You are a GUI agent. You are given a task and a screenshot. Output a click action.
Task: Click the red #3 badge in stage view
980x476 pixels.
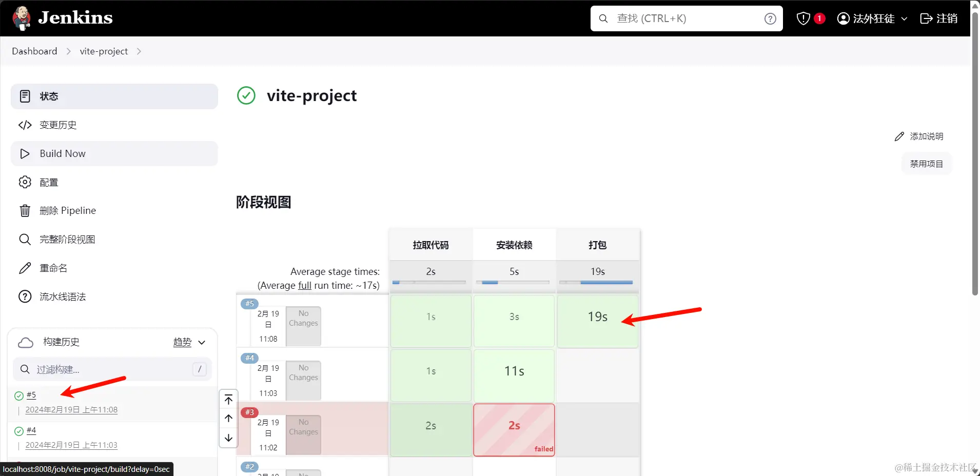click(x=249, y=412)
